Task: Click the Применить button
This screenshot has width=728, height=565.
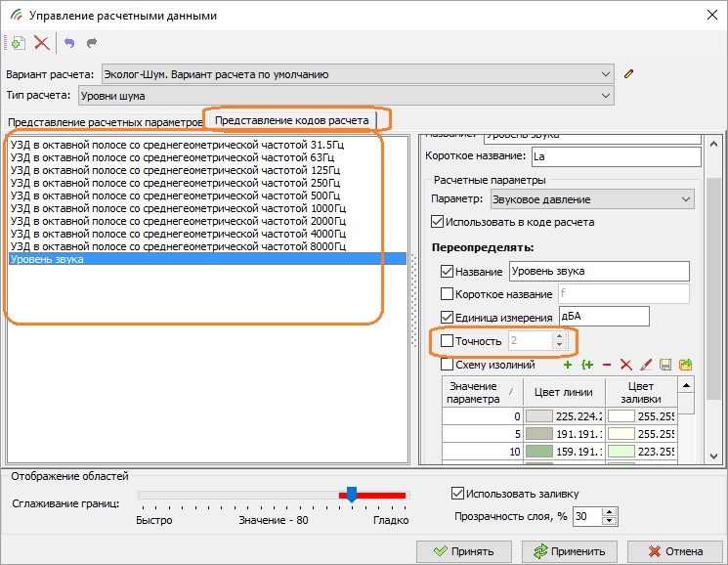Action: tap(576, 550)
